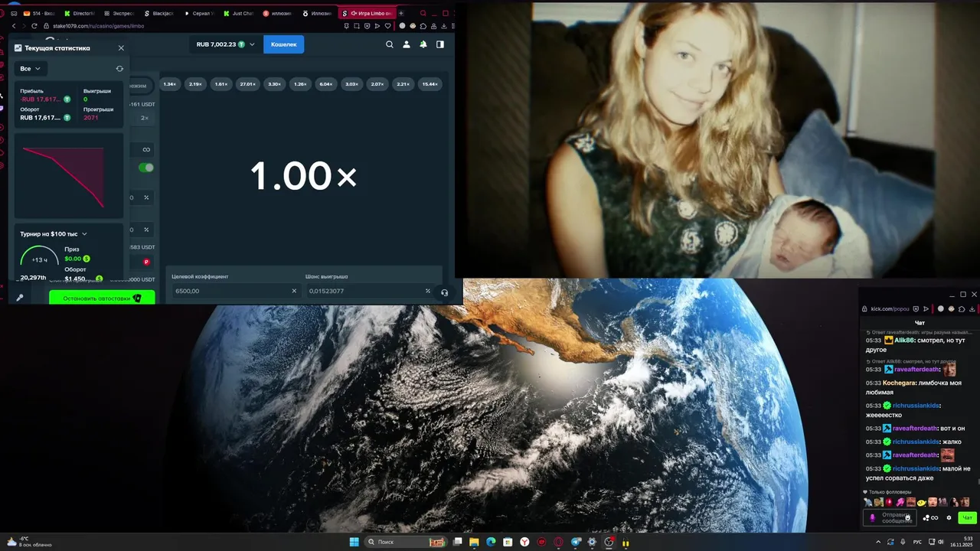Open the clock showing 5:33 16.11.2025
The height and width of the screenshot is (551, 980).
point(962,542)
